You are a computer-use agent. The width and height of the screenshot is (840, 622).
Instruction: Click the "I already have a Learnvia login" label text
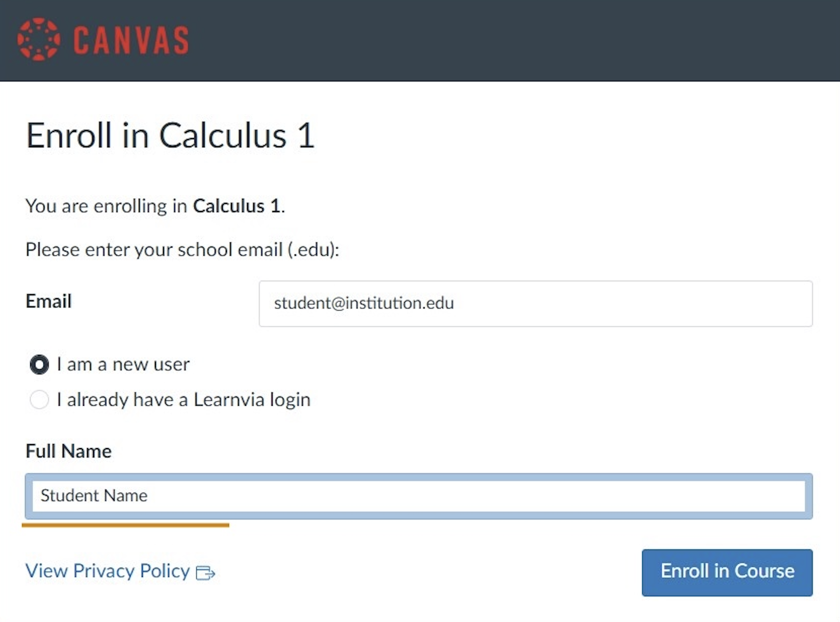coord(183,400)
